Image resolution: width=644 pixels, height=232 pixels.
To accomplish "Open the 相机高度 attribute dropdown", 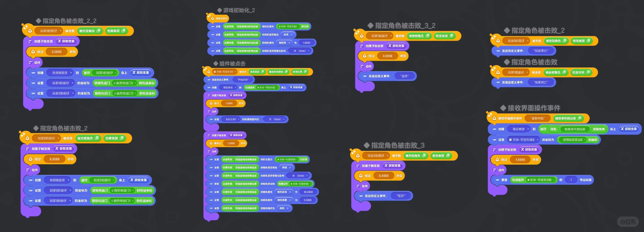I will coord(283,200).
